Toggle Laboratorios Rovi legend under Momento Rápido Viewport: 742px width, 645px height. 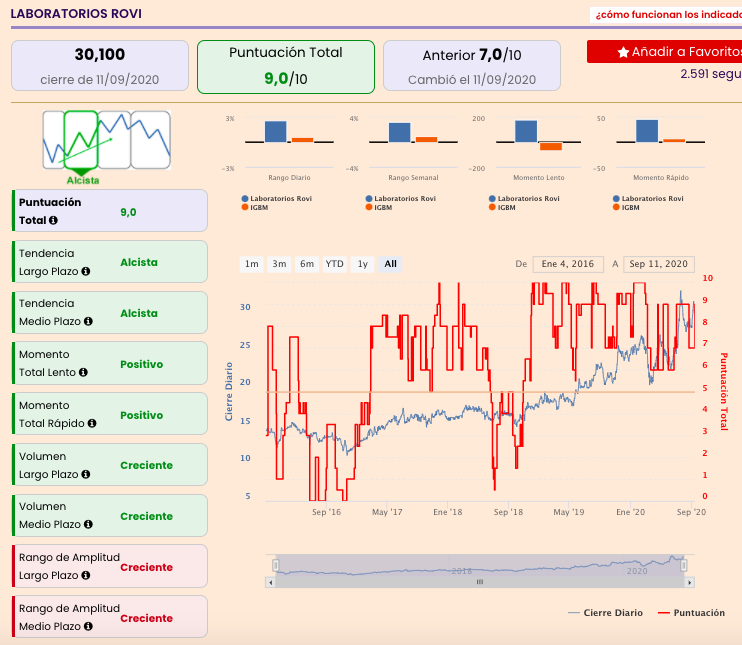pyautogui.click(x=648, y=199)
